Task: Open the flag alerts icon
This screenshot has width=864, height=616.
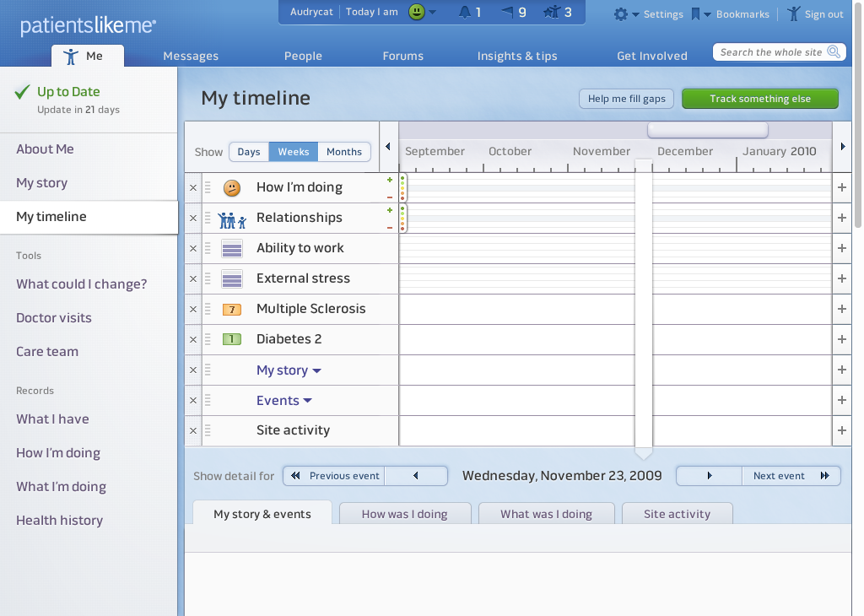Action: [x=507, y=12]
